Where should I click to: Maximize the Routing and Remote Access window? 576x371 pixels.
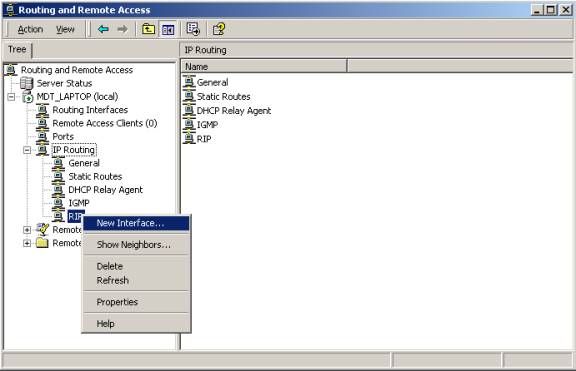point(550,10)
